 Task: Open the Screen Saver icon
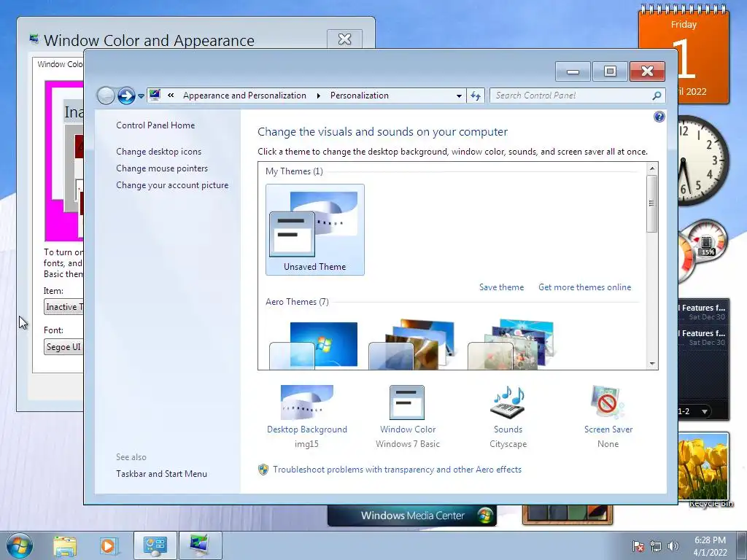pyautogui.click(x=608, y=402)
